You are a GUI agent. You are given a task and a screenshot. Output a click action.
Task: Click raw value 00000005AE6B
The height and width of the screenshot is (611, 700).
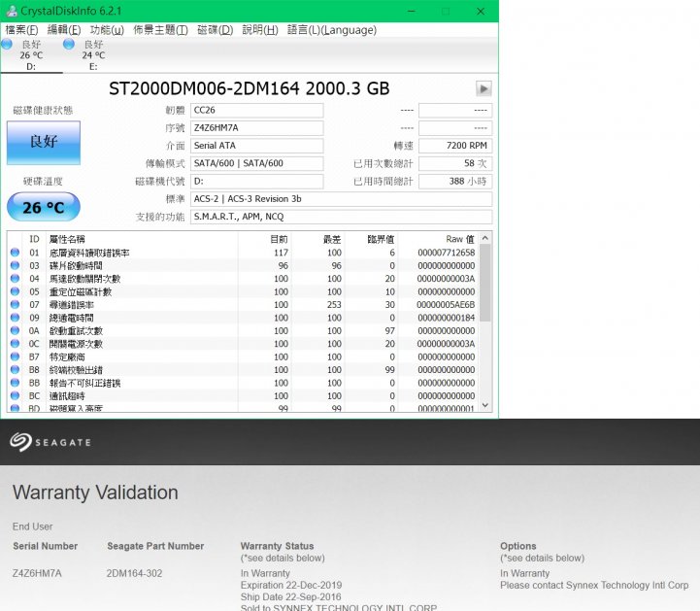pos(446,305)
